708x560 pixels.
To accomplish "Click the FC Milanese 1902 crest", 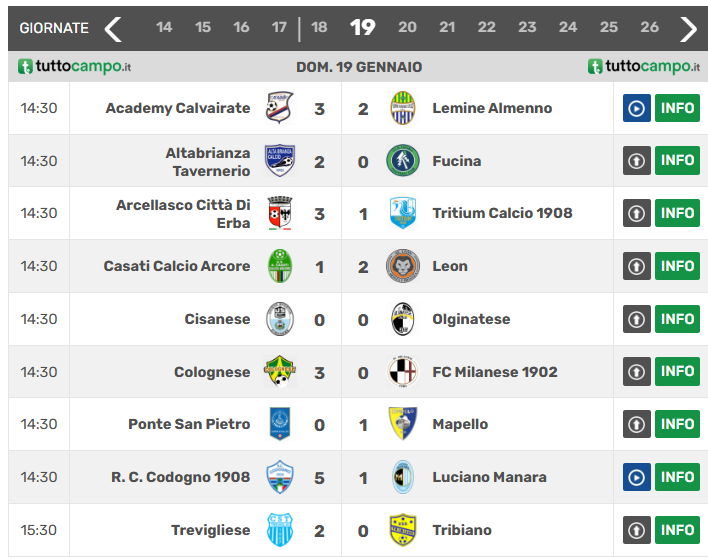I will click(x=402, y=372).
